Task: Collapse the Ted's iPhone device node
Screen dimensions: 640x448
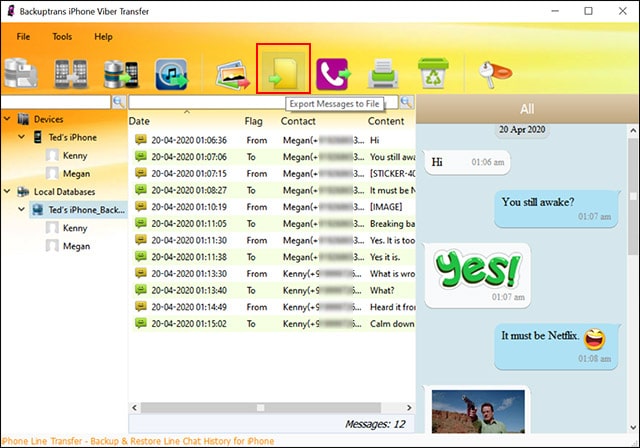Action: click(x=23, y=138)
